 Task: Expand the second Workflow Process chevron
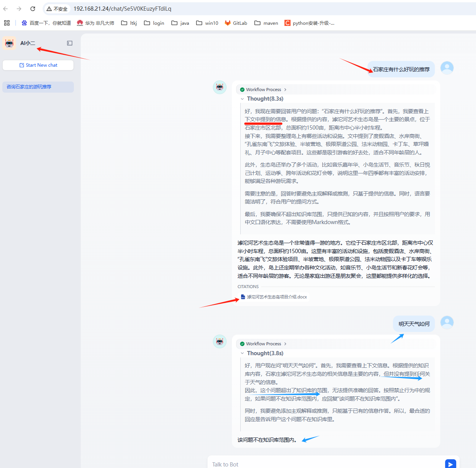[x=285, y=344]
